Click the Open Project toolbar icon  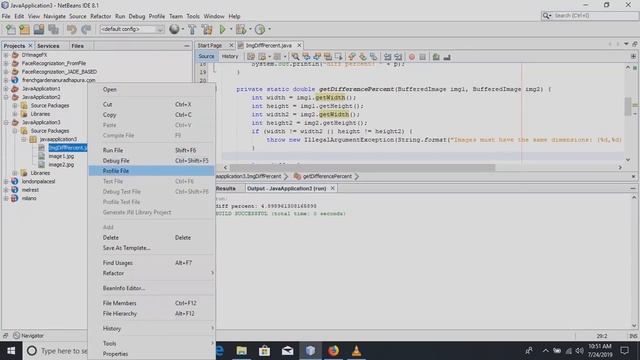tap(39, 29)
